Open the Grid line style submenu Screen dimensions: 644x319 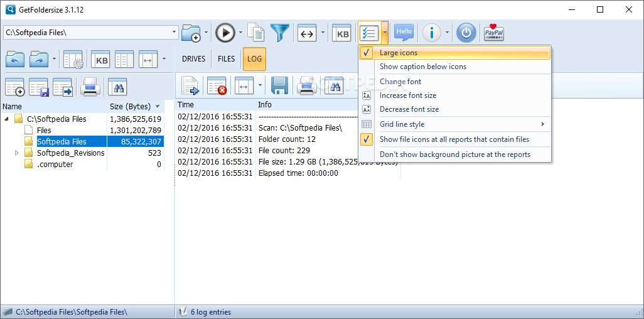pos(454,124)
